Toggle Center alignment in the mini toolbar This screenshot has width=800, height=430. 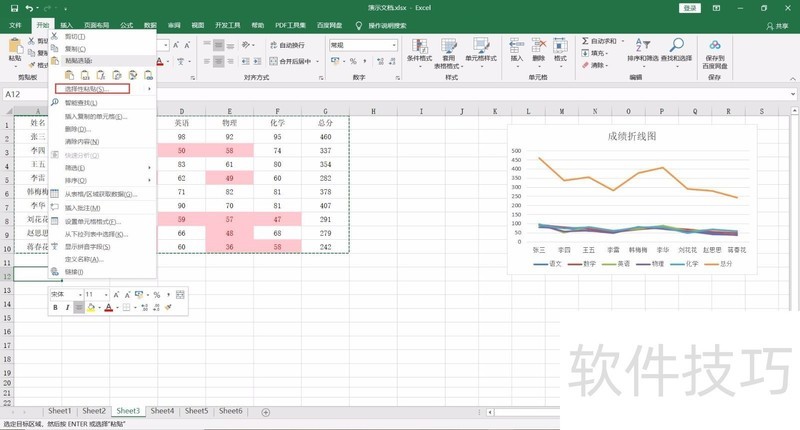(x=79, y=308)
